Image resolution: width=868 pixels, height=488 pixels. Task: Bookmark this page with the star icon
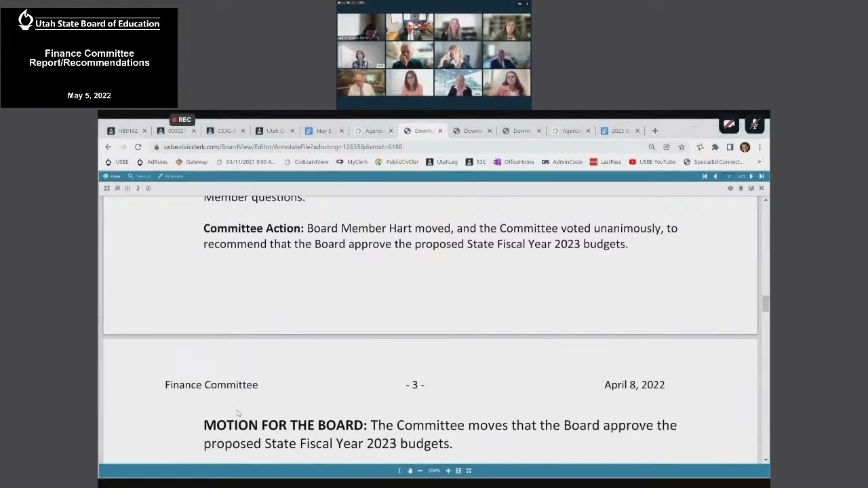682,147
